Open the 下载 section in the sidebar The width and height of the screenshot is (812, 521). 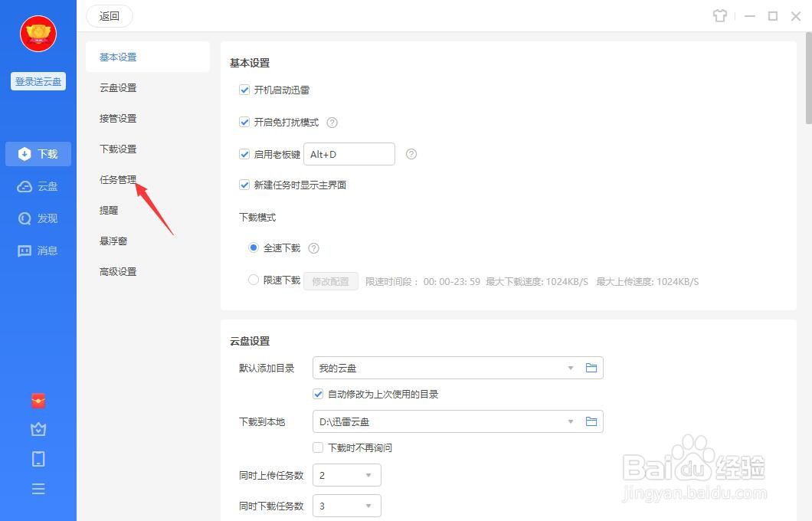[38, 153]
